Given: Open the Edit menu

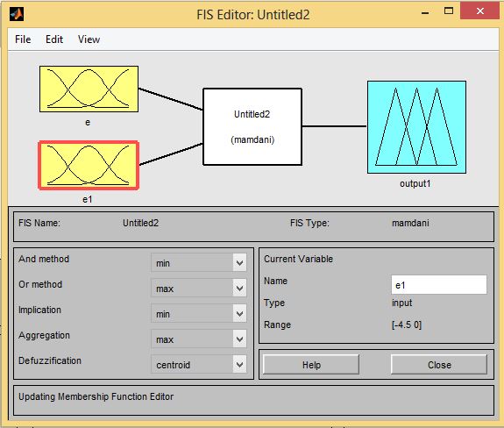Looking at the screenshot, I should pos(54,39).
